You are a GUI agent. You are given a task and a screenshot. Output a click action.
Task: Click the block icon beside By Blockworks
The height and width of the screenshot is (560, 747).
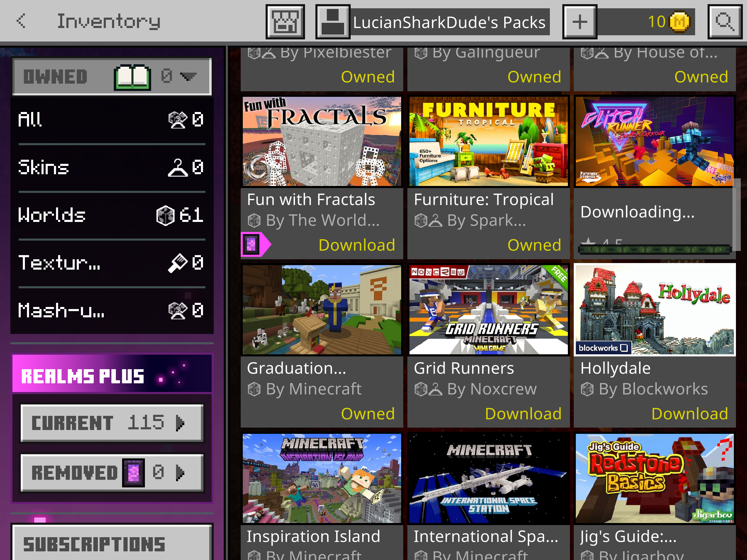(x=587, y=389)
